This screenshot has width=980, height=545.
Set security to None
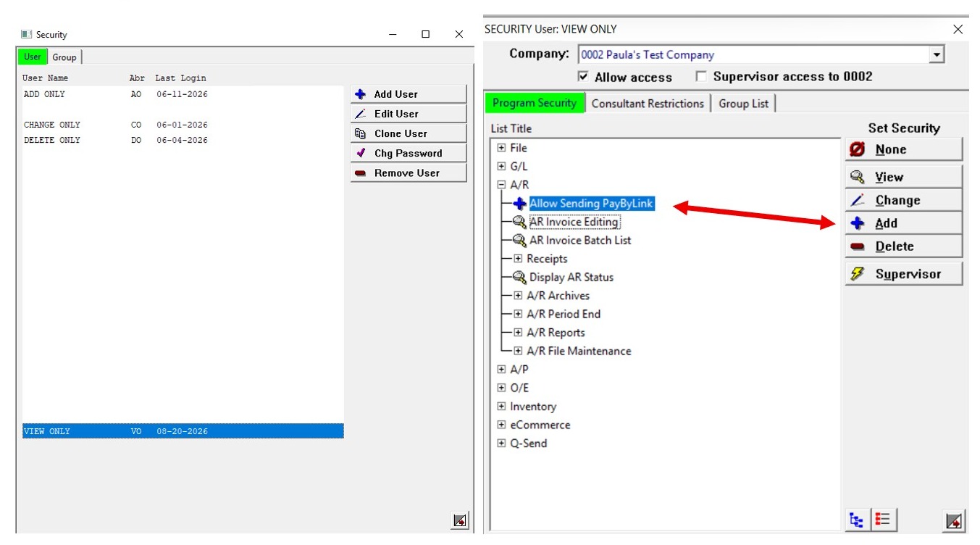click(x=904, y=149)
